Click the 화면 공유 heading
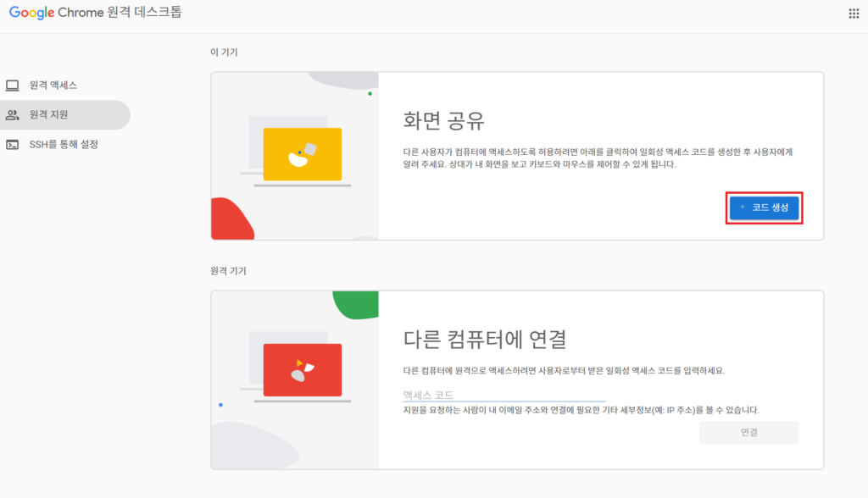Image resolution: width=868 pixels, height=498 pixels. point(443,120)
